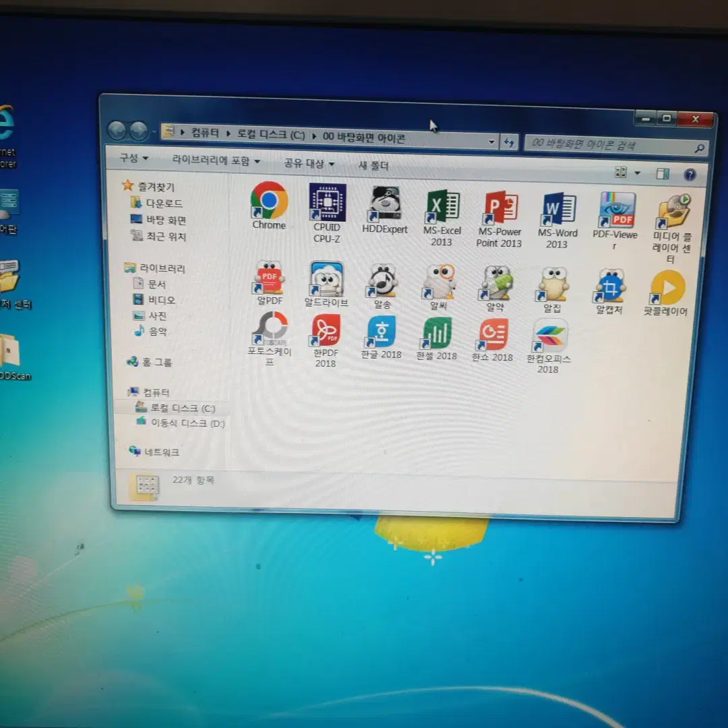Select 로컬 디스크 (C:) in navigation tree
Viewport: 728px width, 728px height.
pyautogui.click(x=183, y=408)
